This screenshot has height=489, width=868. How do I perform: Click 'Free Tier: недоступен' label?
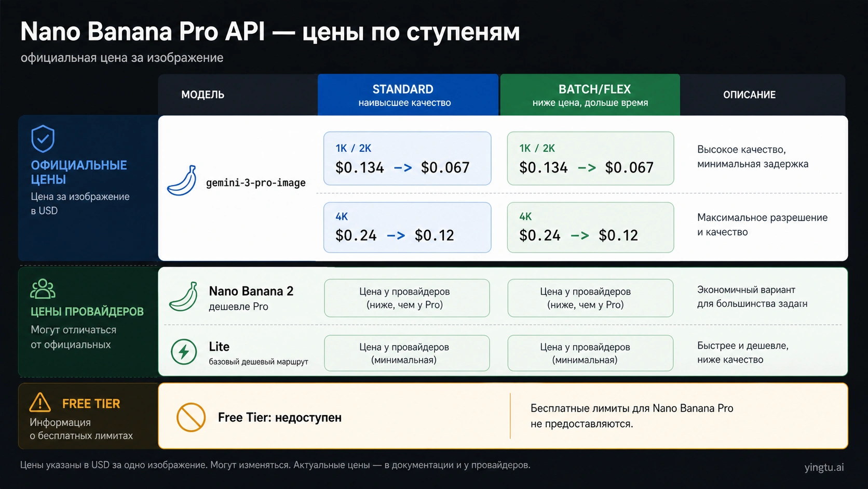pos(280,418)
